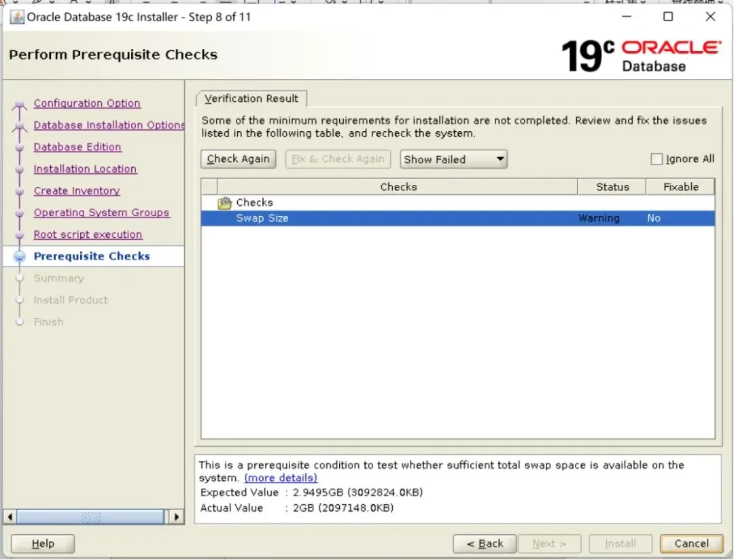
Task: Click the Prerequisite Checks step bullet icon
Action: pyautogui.click(x=19, y=257)
